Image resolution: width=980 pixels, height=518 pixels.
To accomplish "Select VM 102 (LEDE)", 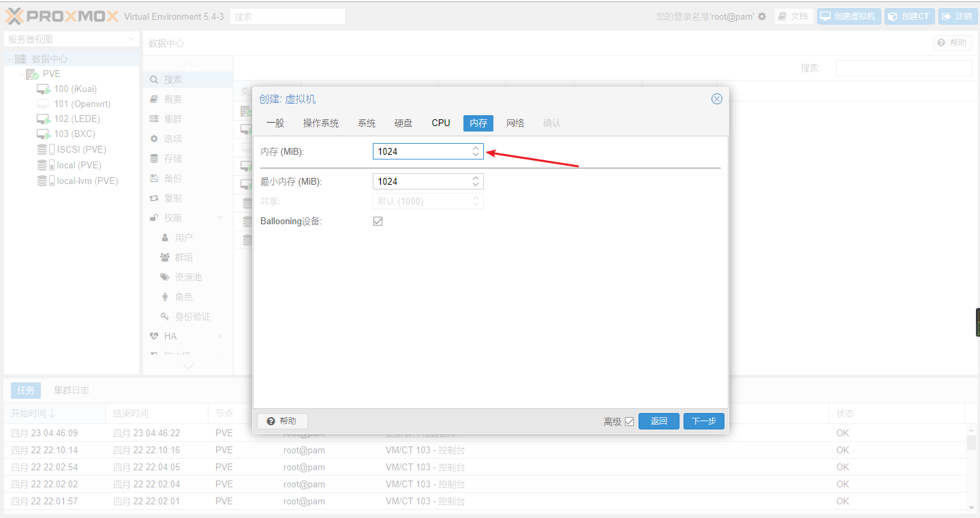I will click(72, 119).
